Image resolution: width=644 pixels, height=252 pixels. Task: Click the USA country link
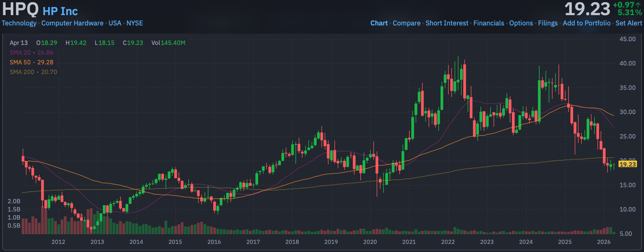(115, 23)
